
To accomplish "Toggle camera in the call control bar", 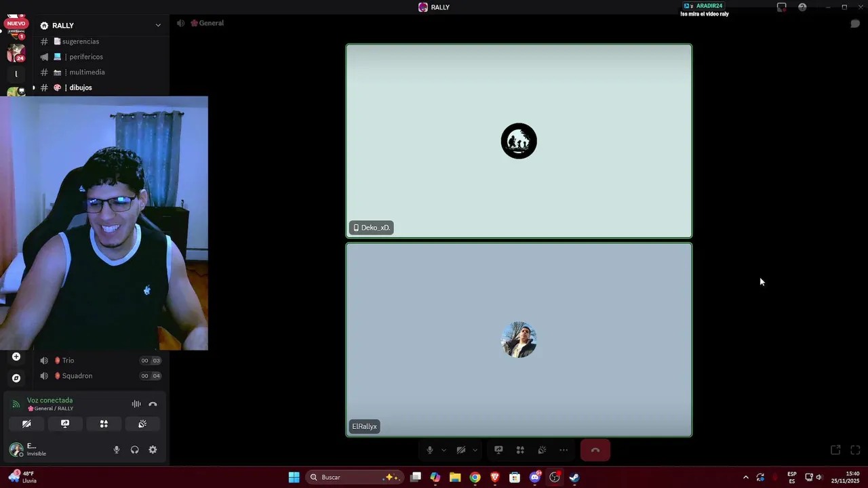I will pyautogui.click(x=461, y=450).
